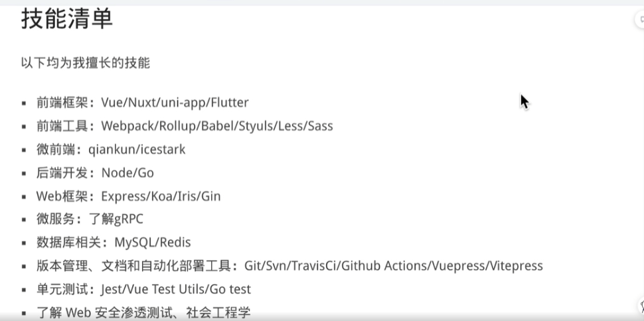The image size is (644, 321).
Task: Click the partially visible comment icon at top right
Action: [640, 19]
